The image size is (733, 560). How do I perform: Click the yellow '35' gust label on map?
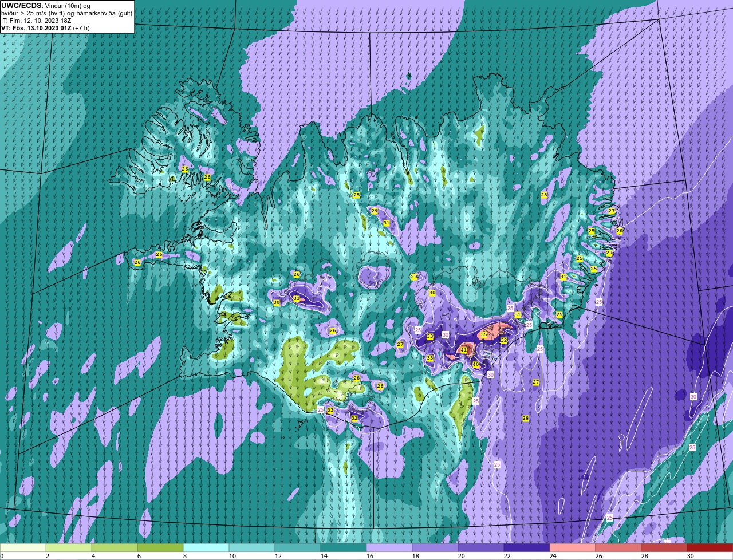(x=484, y=334)
